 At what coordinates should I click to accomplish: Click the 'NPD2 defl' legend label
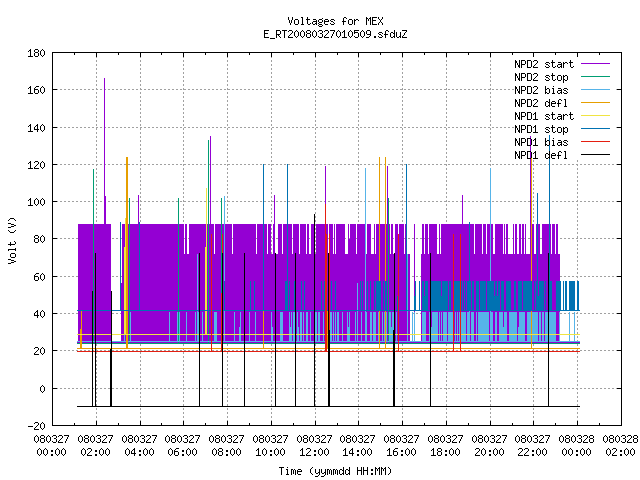pyautogui.click(x=541, y=103)
